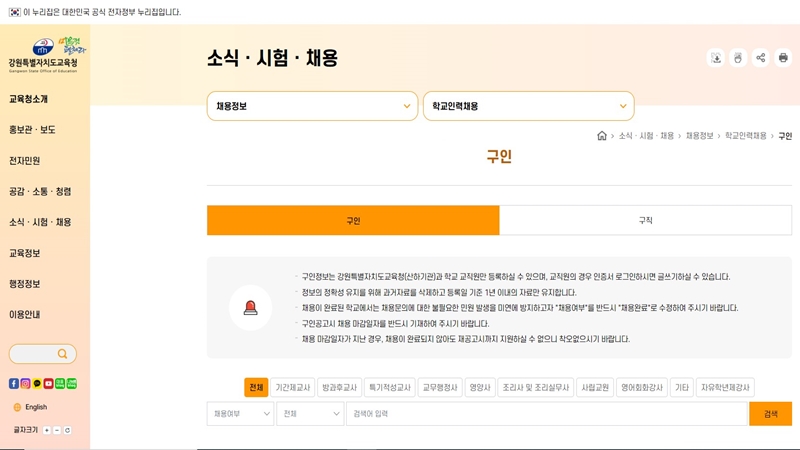Reset font size with the refresh button

67,430
